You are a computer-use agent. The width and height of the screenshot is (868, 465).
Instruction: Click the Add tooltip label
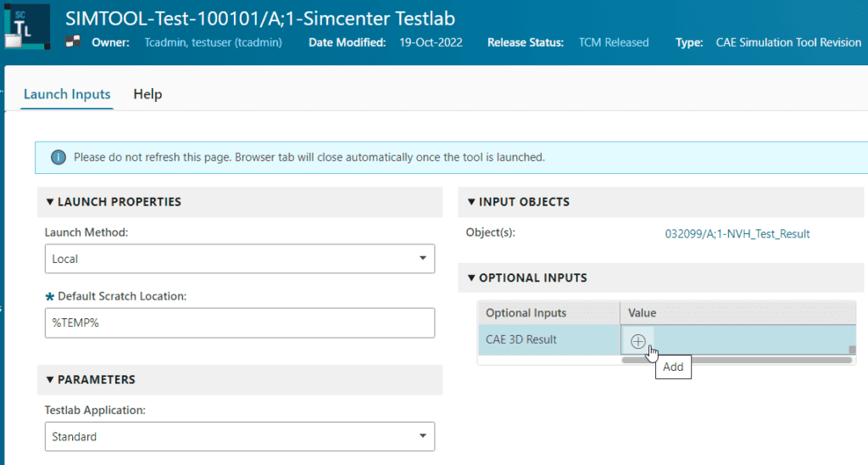[673, 367]
